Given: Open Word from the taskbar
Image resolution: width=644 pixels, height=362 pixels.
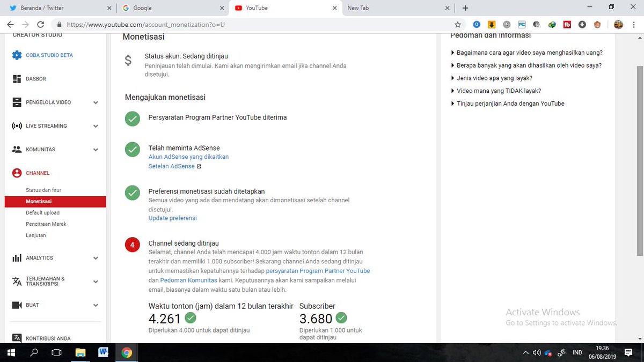Looking at the screenshot, I should pyautogui.click(x=104, y=353).
